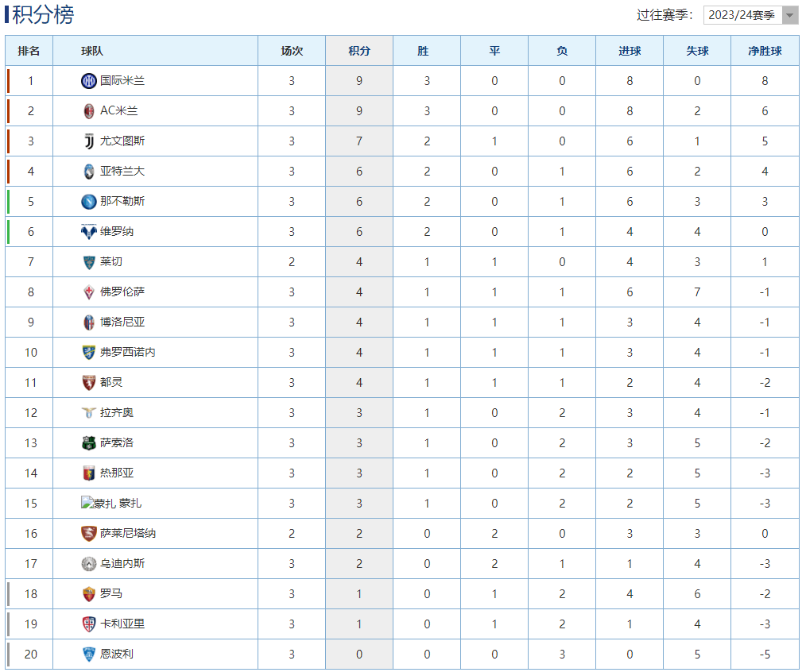806x672 pixels.
Task: Click the 排名 column header
Action: 29,51
